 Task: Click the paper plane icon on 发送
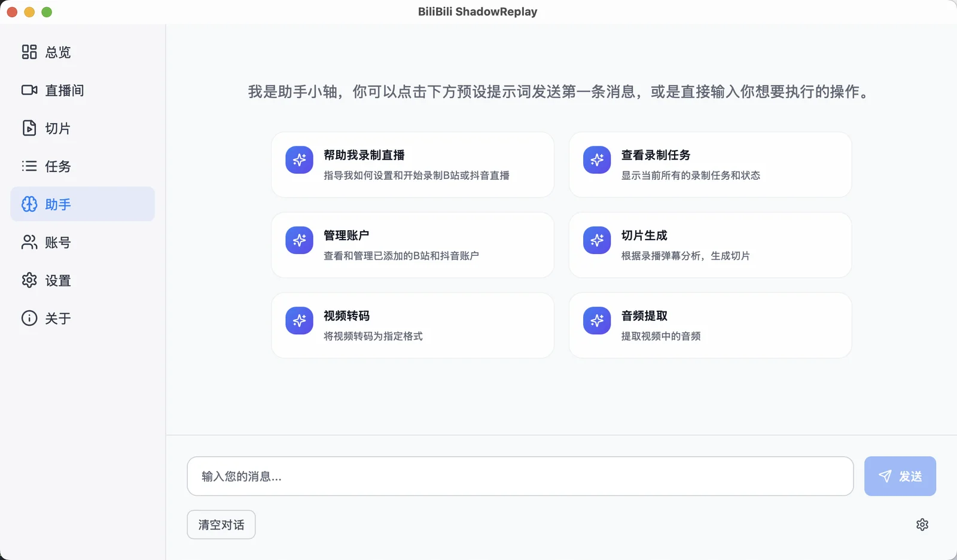[x=885, y=476]
